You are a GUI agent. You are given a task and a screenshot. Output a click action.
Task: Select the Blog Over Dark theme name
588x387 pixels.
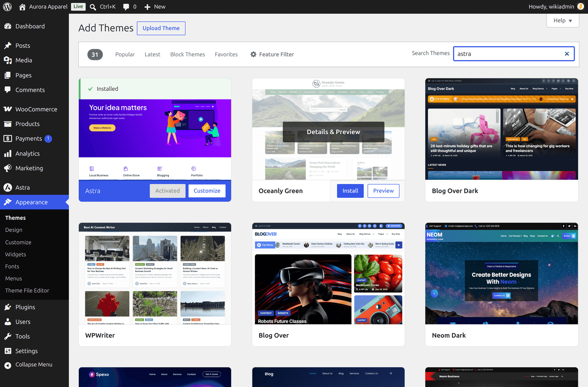point(455,191)
